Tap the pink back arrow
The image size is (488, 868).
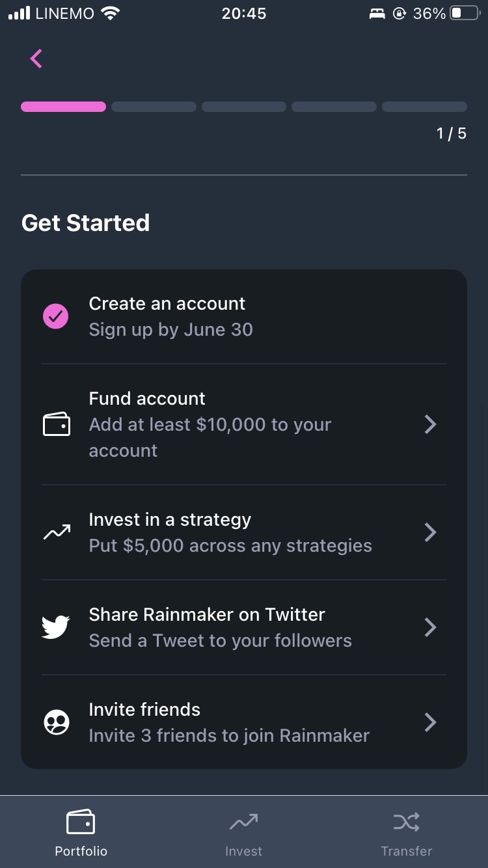(x=36, y=59)
